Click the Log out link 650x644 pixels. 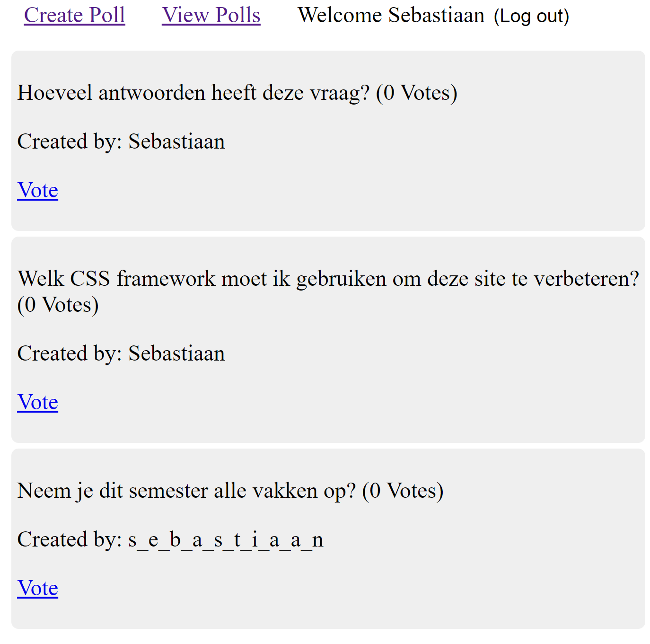[x=531, y=16]
